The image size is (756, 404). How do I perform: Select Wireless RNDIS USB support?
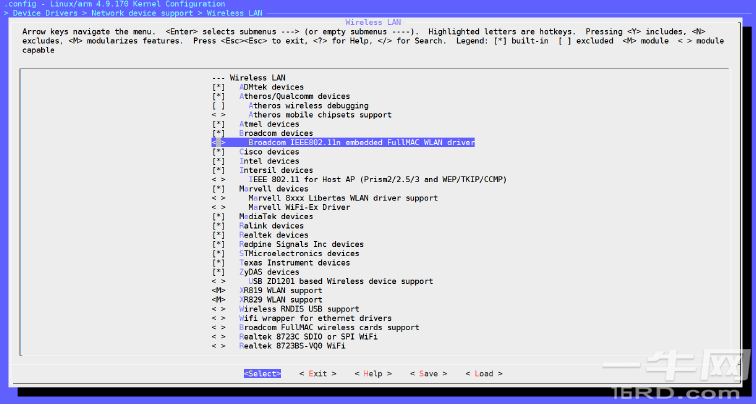(298, 309)
